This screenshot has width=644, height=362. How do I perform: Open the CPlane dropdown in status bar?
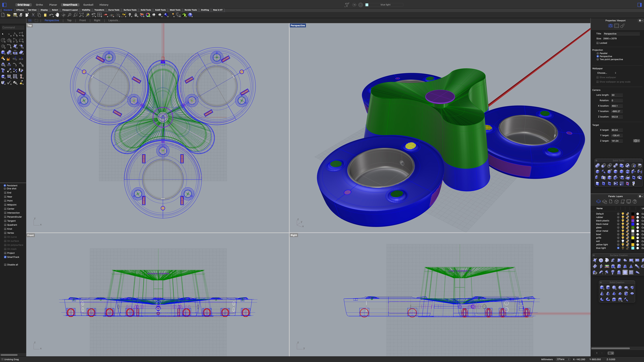click(563, 359)
